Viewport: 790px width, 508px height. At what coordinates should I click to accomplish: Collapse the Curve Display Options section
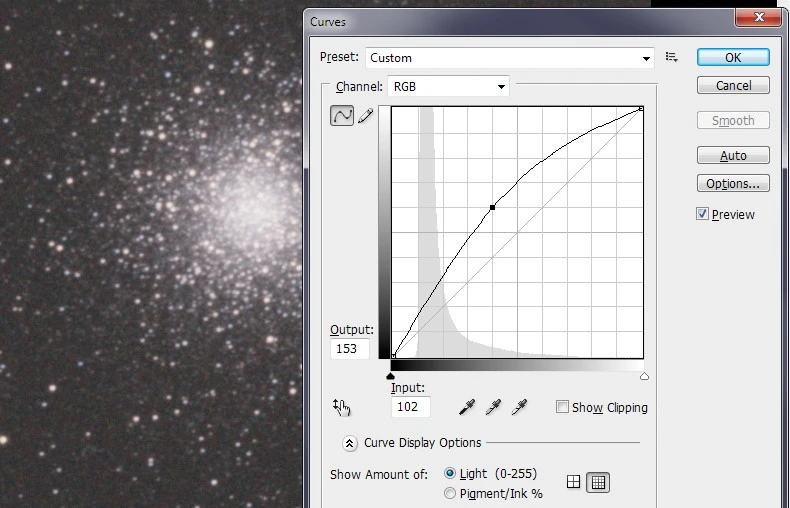coord(349,443)
